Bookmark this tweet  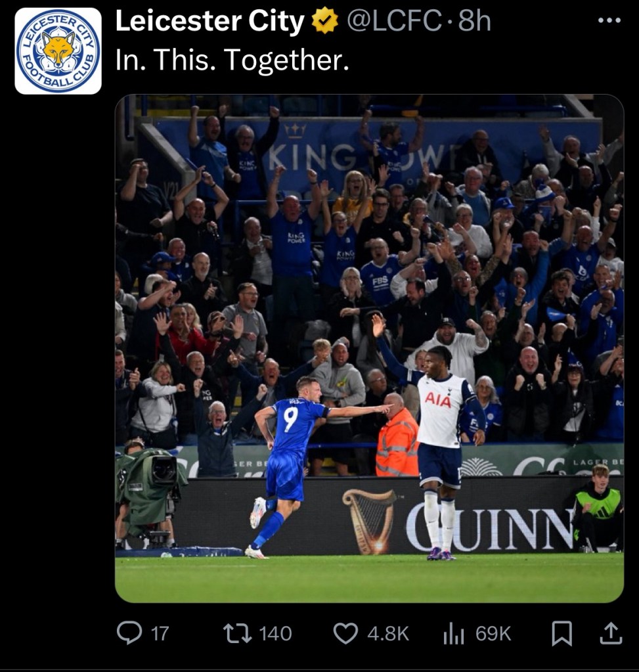point(561,633)
